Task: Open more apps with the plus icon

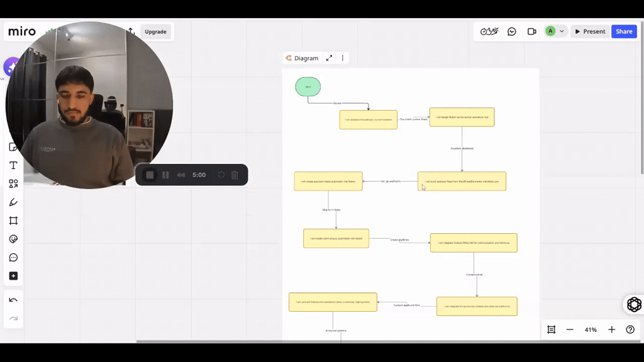Action: 13,275
